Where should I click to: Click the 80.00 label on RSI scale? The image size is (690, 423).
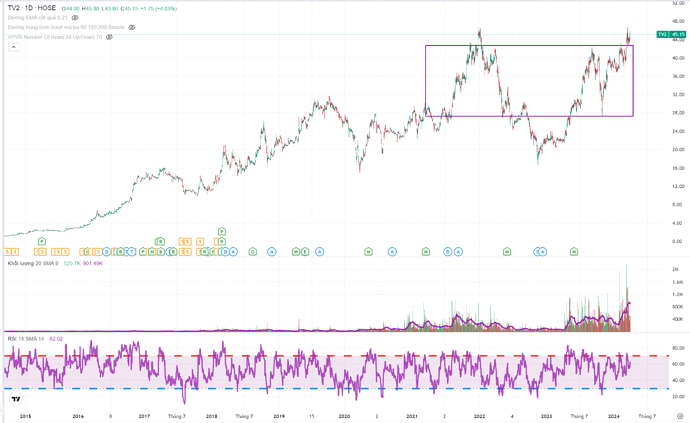678,348
